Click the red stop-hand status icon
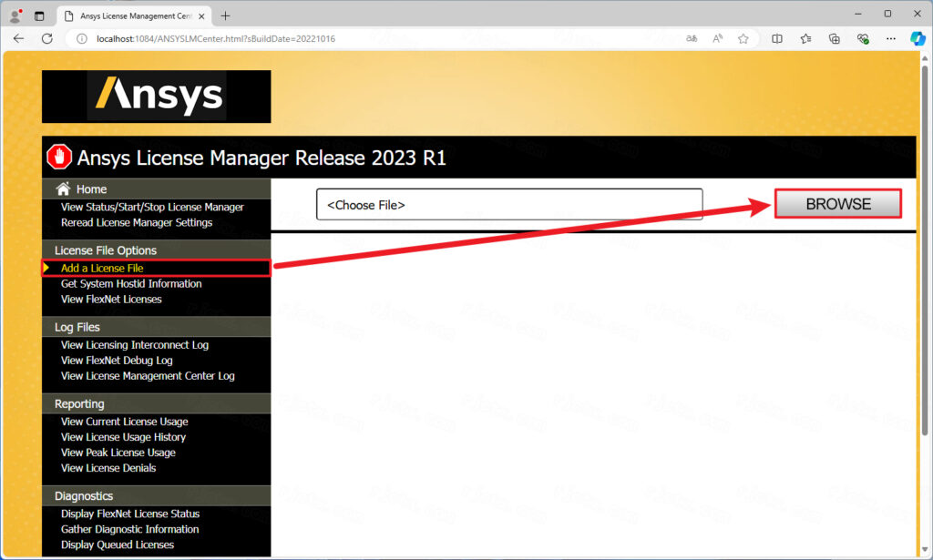Image resolution: width=933 pixels, height=560 pixels. (59, 157)
